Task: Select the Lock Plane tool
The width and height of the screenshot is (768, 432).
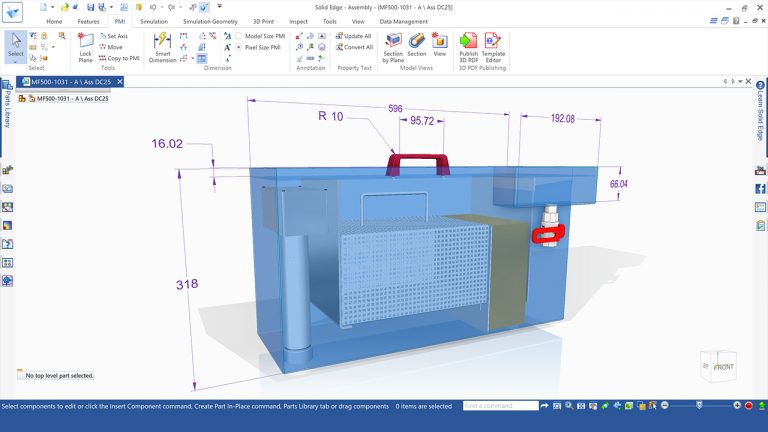Action: coord(86,46)
